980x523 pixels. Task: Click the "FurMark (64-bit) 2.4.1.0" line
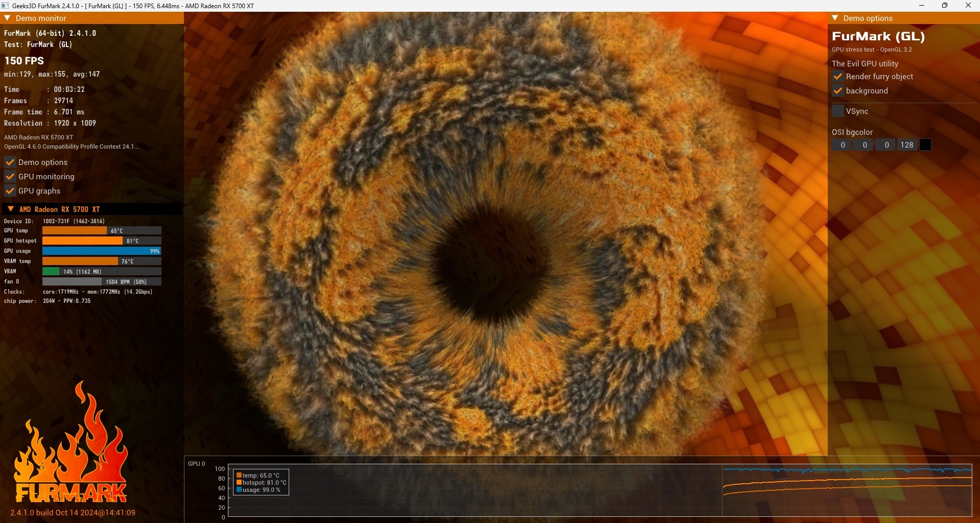(50, 33)
